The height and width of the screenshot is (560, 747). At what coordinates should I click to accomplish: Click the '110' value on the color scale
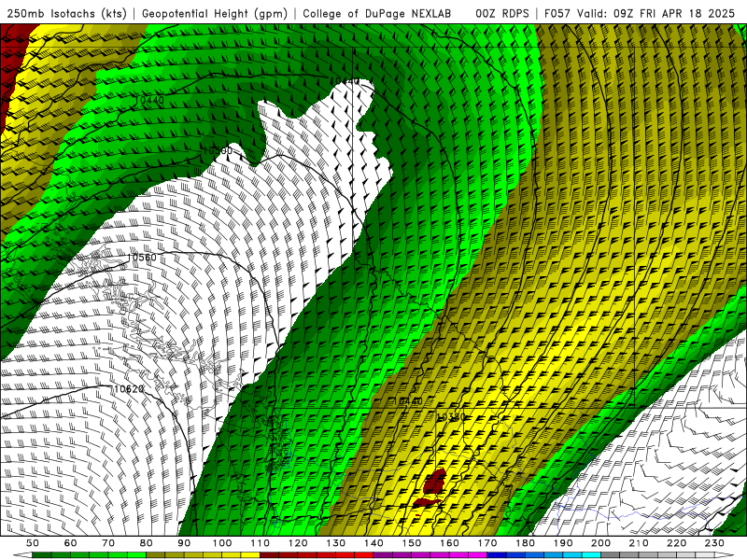coord(260,543)
